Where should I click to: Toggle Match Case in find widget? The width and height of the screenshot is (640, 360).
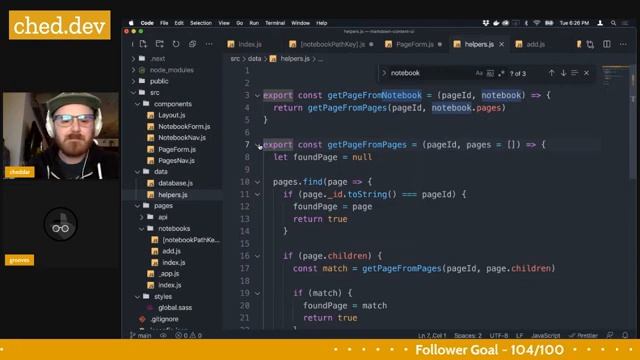tap(479, 73)
